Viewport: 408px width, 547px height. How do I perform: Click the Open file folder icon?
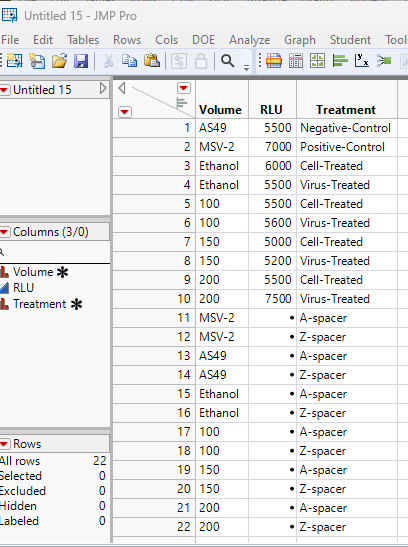click(x=59, y=61)
